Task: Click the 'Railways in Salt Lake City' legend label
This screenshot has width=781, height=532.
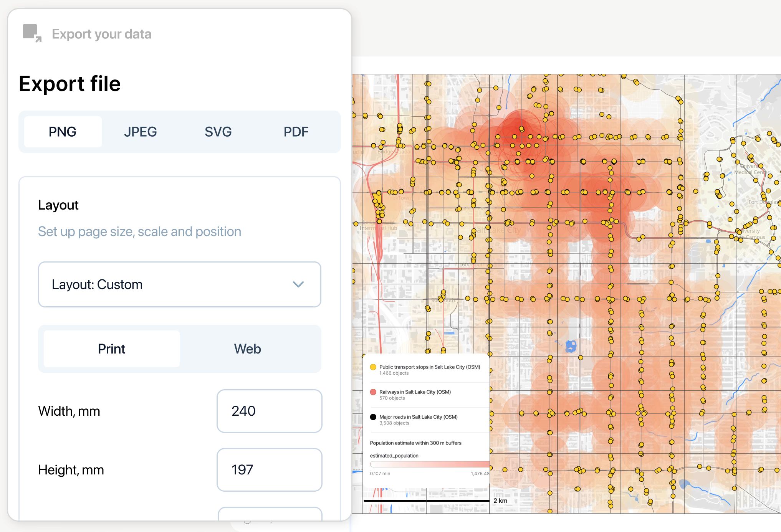Action: click(x=415, y=392)
